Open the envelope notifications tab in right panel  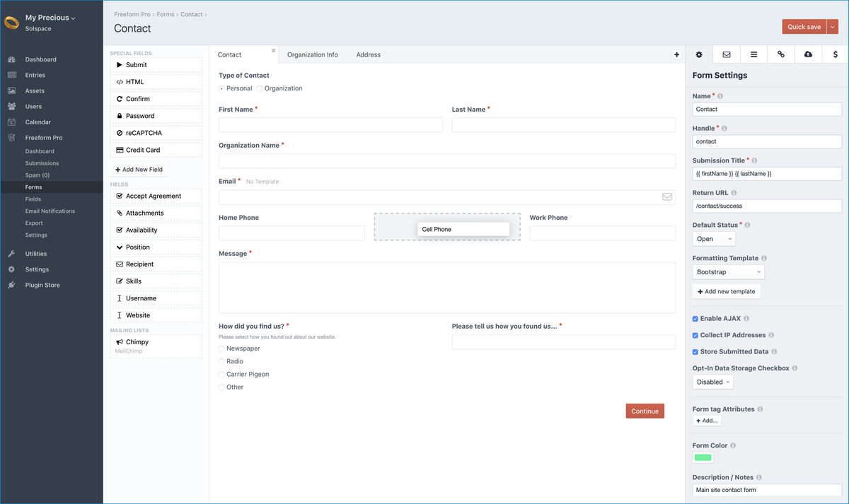[727, 54]
